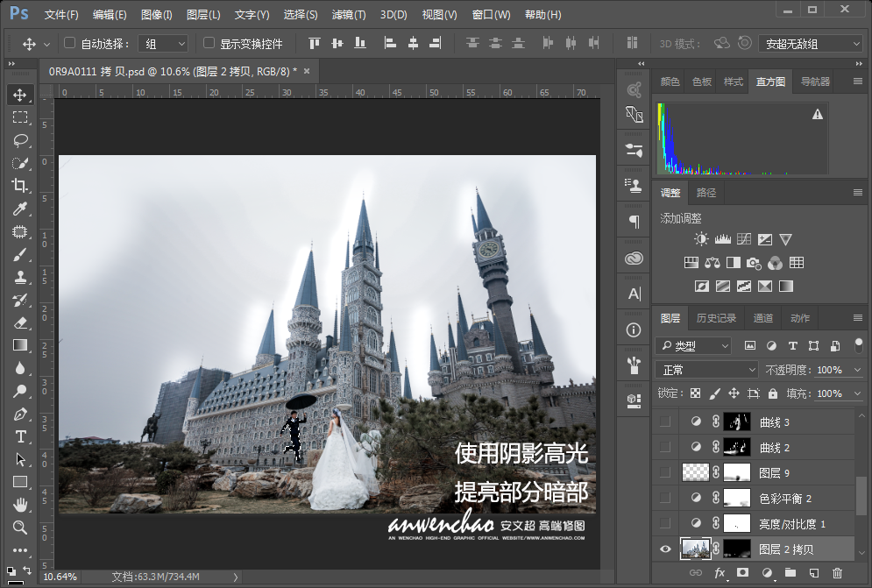This screenshot has width=872, height=588.
Task: Select the Horizontal Type tool
Action: coord(20,436)
